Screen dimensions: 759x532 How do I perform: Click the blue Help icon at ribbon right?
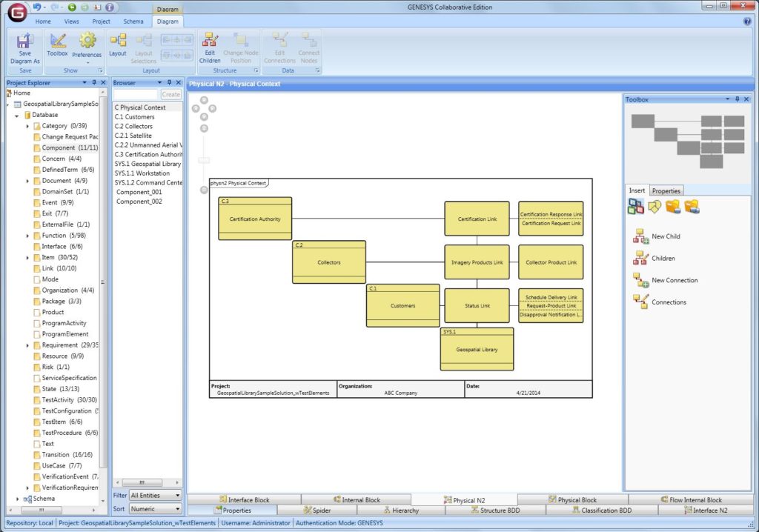click(747, 21)
